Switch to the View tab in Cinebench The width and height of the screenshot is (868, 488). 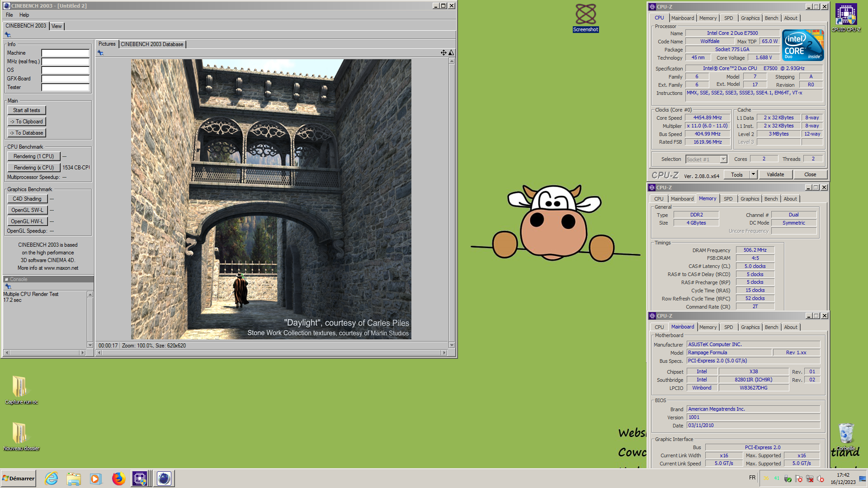coord(57,26)
